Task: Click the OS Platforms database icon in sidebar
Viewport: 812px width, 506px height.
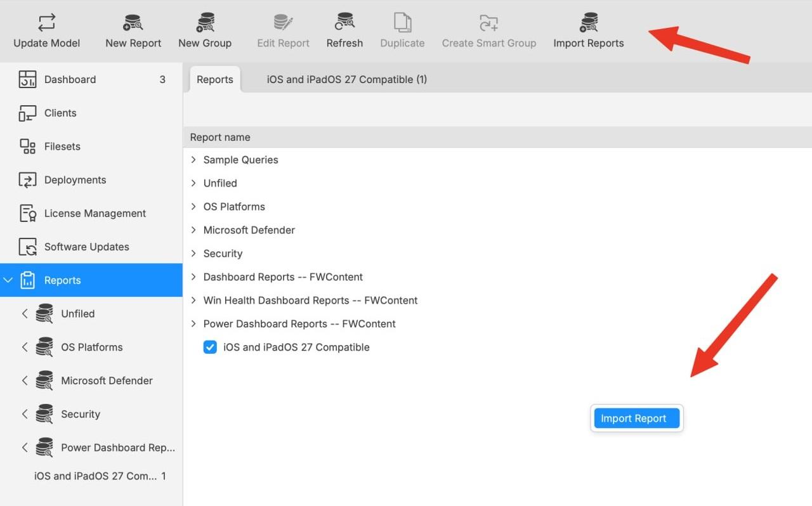Action: click(x=44, y=347)
